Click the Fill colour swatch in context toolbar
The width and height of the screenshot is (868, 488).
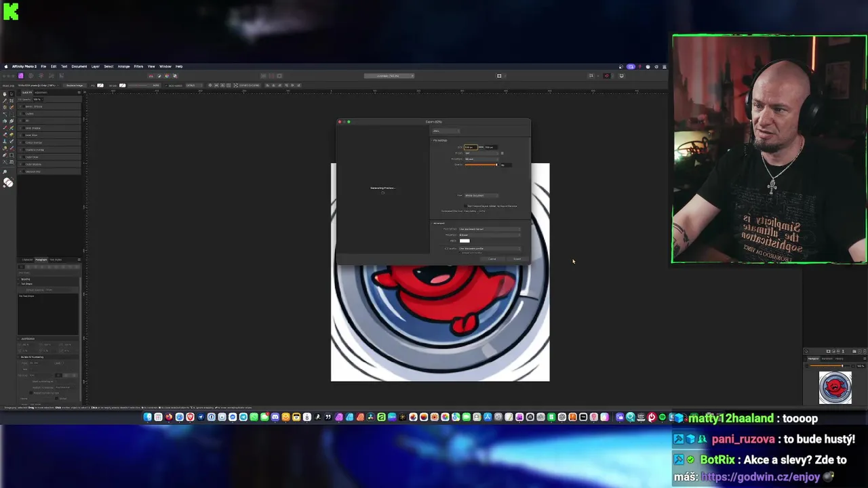[x=100, y=85]
